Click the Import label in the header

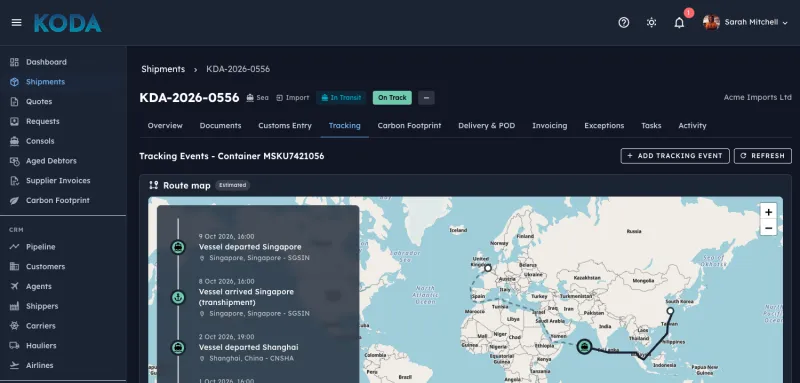point(293,97)
